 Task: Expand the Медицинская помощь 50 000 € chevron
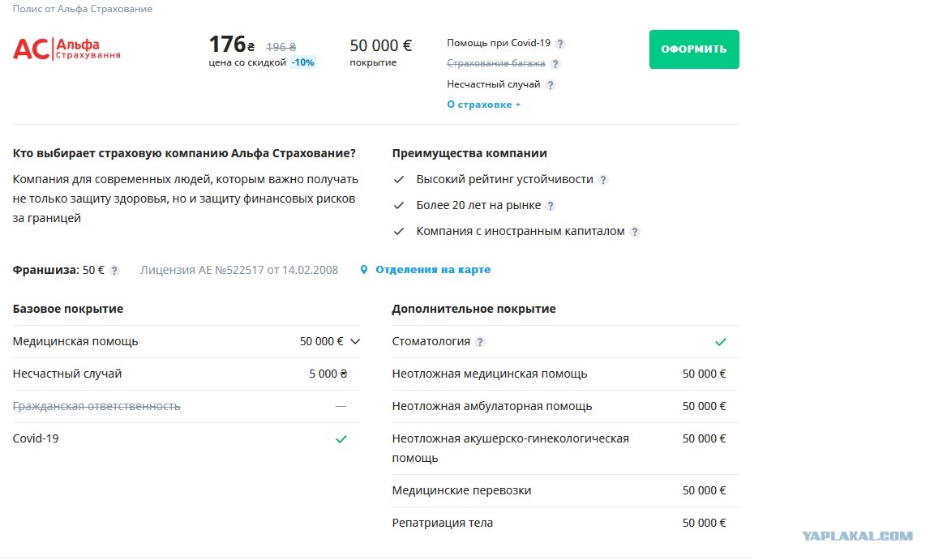tap(356, 342)
